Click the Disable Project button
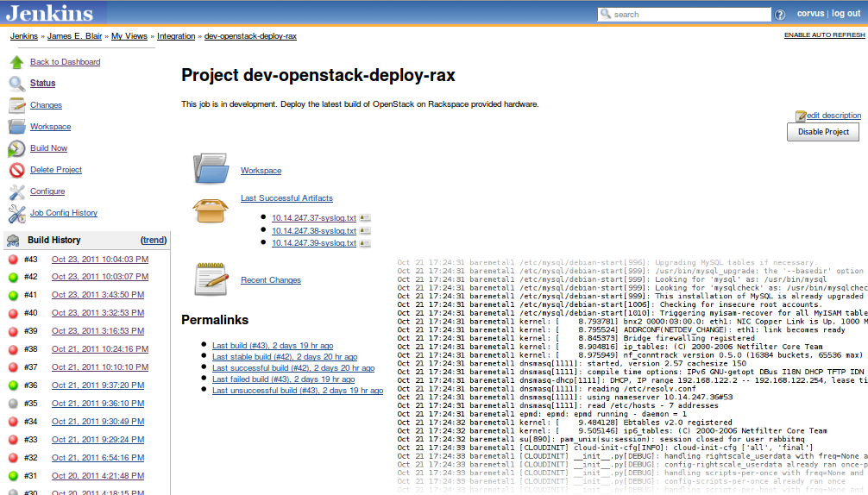The height and width of the screenshot is (495, 868). tap(823, 132)
